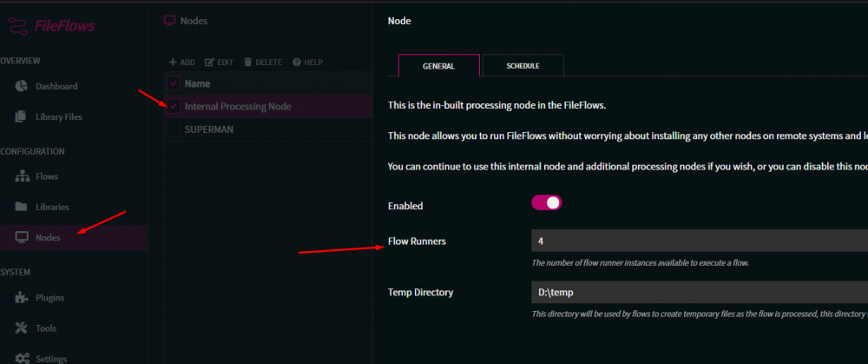The height and width of the screenshot is (364, 868).
Task: Open the Tools page
Action: click(46, 328)
